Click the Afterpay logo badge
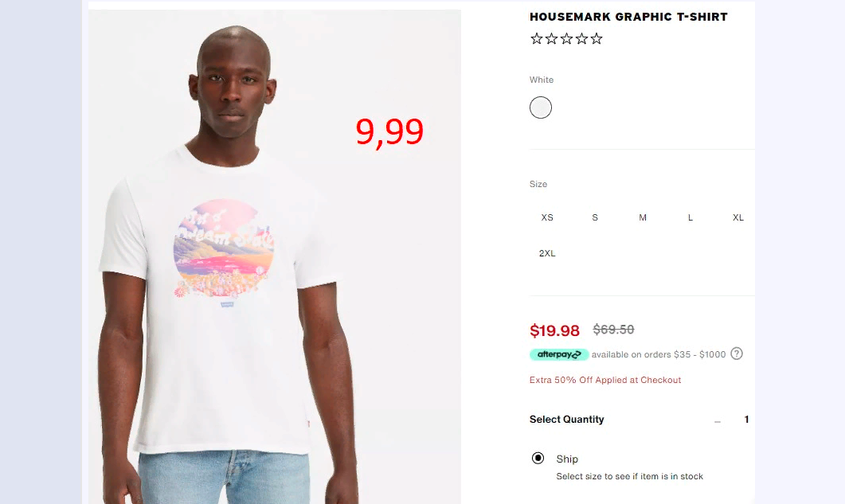Viewport: 845px width, 504px height. (x=559, y=354)
